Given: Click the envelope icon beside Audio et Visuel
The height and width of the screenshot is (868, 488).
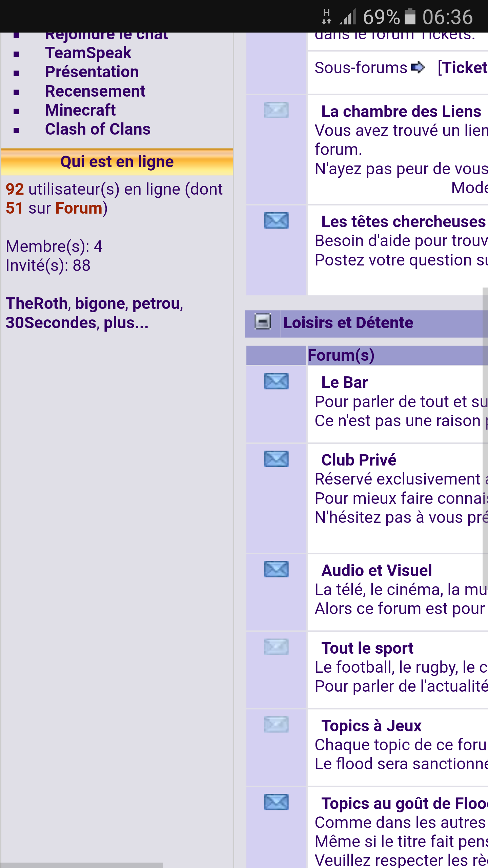Looking at the screenshot, I should (x=276, y=569).
